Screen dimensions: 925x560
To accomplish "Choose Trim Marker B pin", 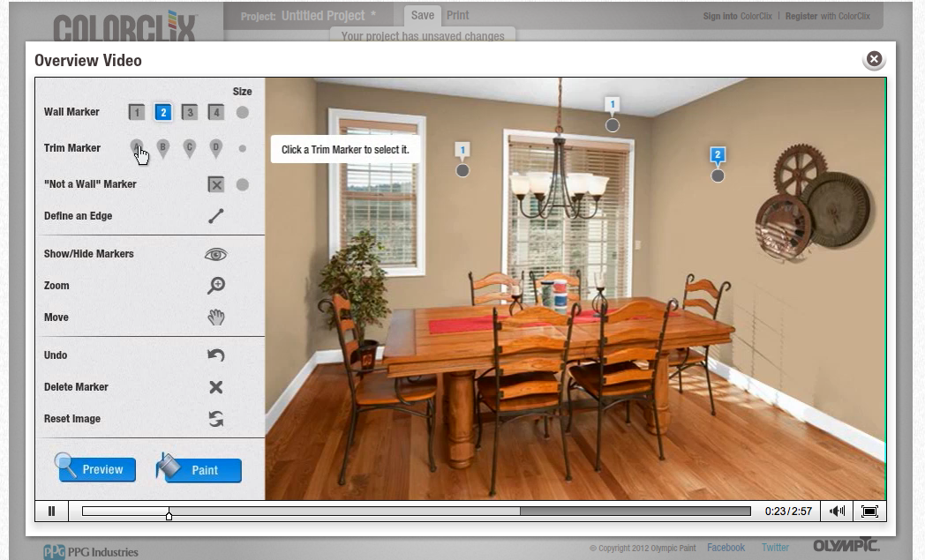I will (x=162, y=148).
